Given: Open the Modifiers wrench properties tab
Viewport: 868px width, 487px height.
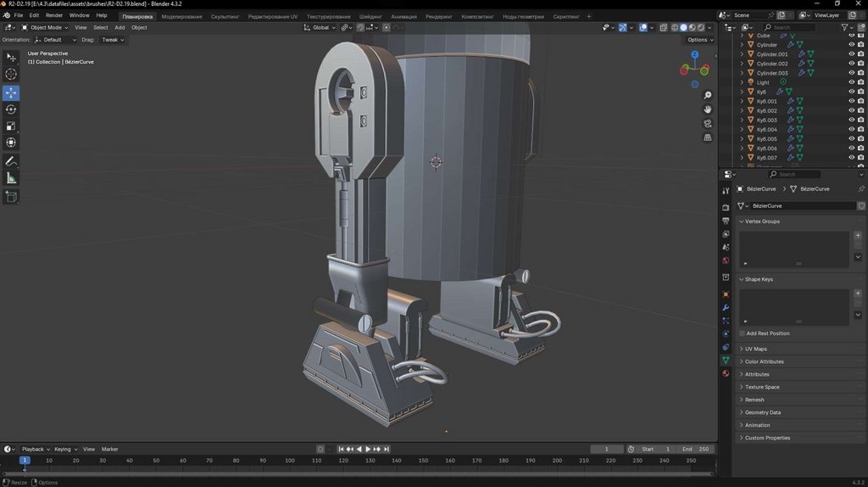Looking at the screenshot, I should [726, 307].
